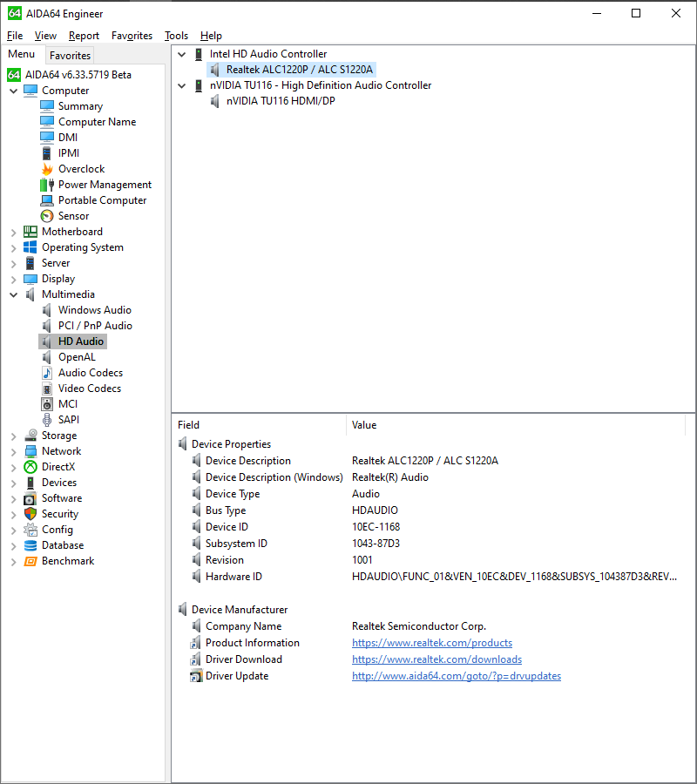The height and width of the screenshot is (784, 697).
Task: Switch to the Favorites side tab
Action: pos(70,55)
